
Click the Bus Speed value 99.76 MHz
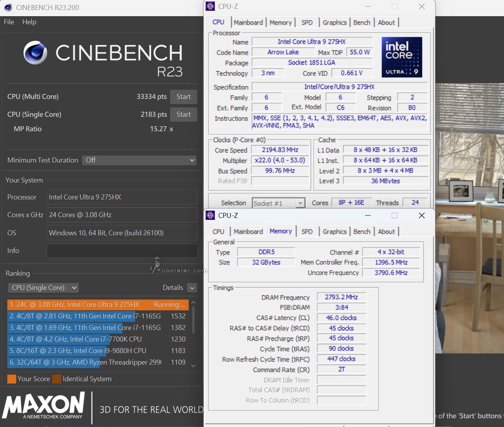tap(280, 171)
